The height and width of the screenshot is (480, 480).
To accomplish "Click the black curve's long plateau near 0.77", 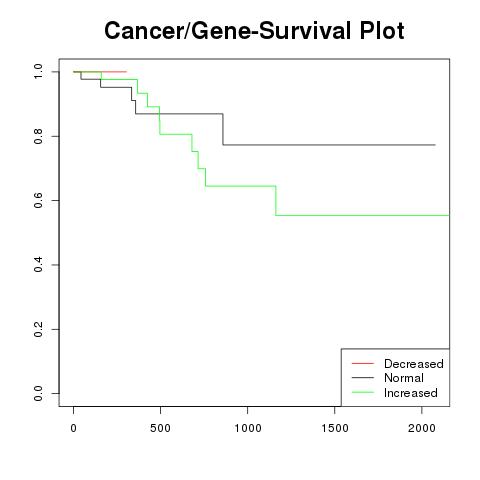I will pos(329,145).
